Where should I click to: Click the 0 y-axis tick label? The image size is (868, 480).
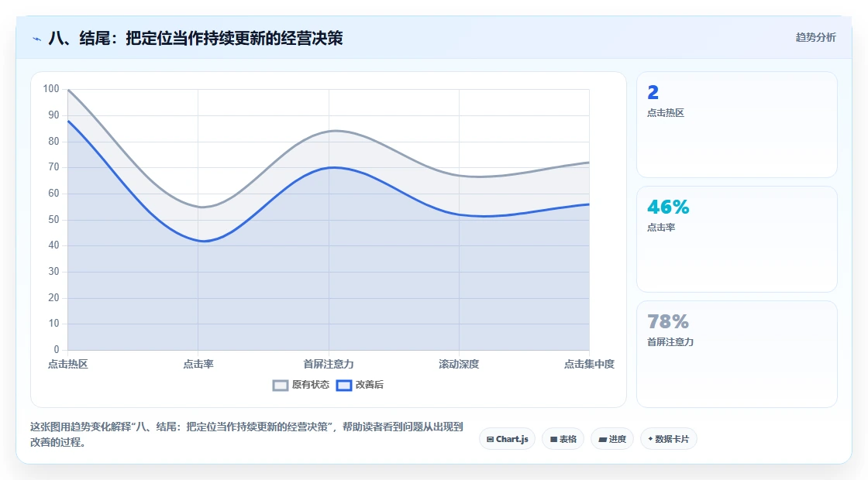(x=57, y=349)
